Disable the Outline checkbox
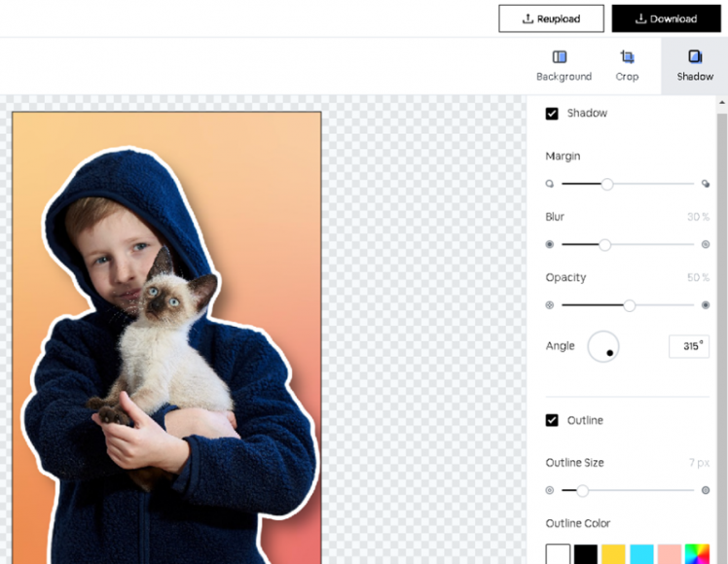 [552, 420]
